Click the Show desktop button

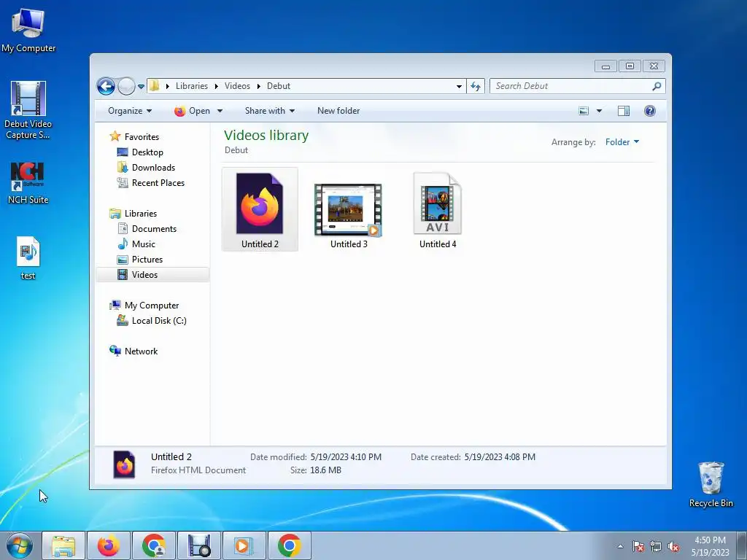(x=742, y=545)
